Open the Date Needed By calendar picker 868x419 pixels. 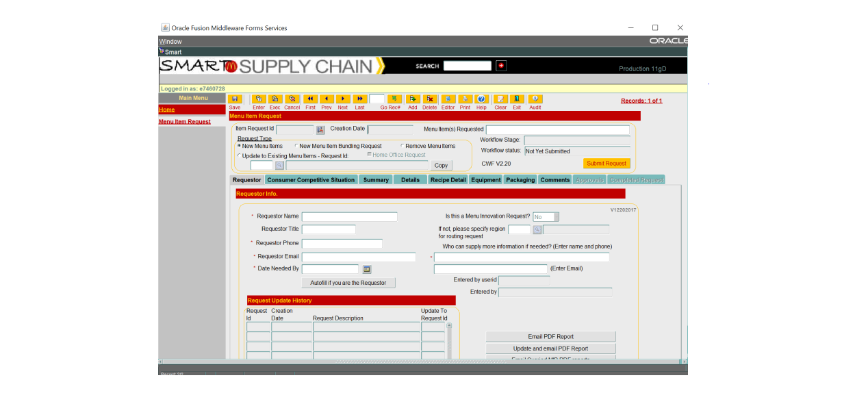point(366,269)
